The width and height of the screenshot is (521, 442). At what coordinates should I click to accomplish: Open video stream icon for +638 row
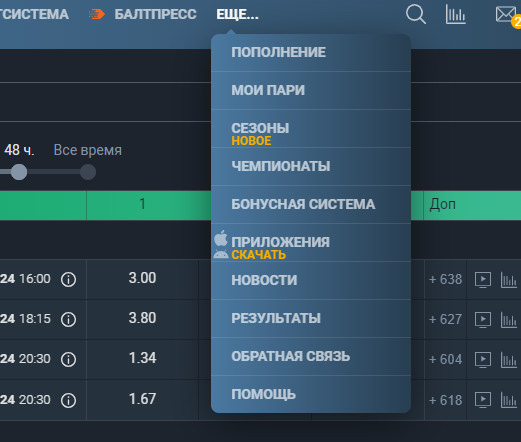tap(483, 280)
